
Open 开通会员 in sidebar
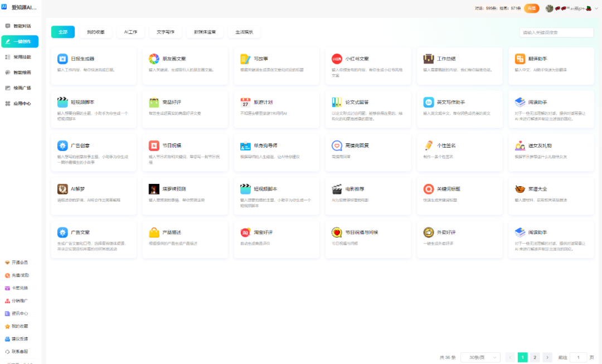[x=17, y=263]
